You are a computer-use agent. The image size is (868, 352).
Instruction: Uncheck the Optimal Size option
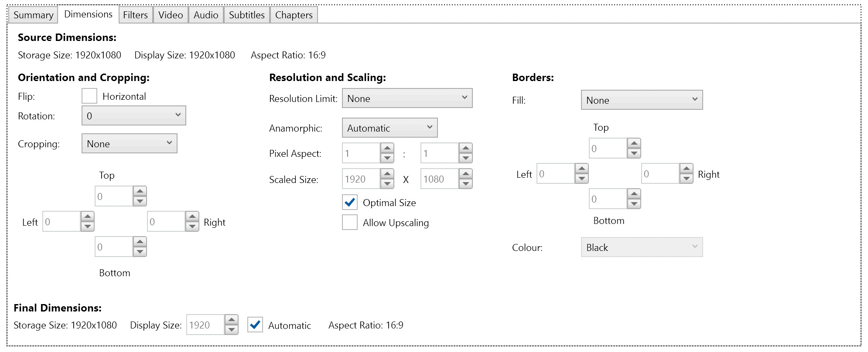pyautogui.click(x=350, y=203)
